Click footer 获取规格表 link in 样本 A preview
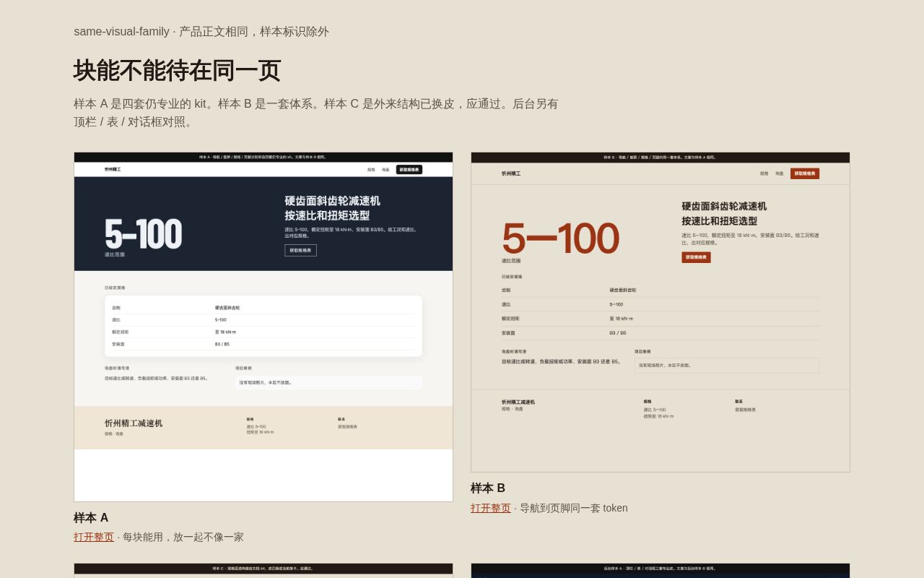 [x=347, y=426]
